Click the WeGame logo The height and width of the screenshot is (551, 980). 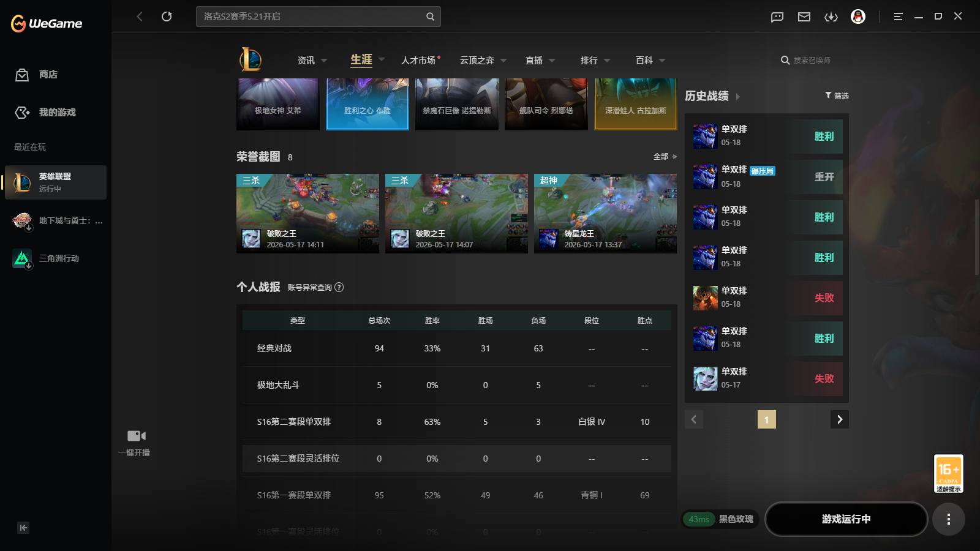point(47,23)
